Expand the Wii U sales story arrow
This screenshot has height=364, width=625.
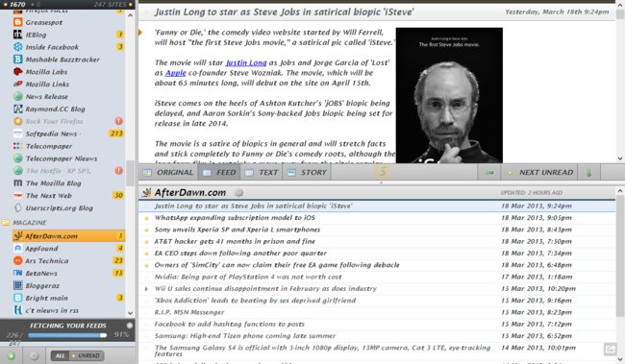(146, 289)
